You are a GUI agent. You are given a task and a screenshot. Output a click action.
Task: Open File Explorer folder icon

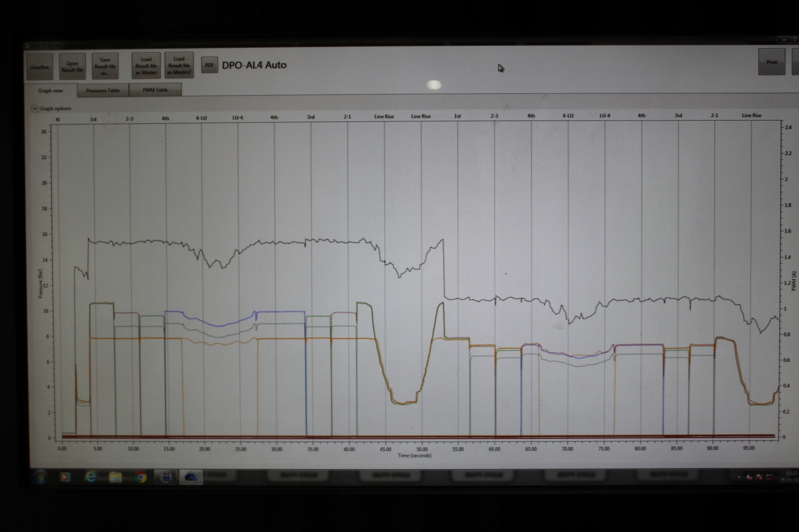[x=115, y=477]
